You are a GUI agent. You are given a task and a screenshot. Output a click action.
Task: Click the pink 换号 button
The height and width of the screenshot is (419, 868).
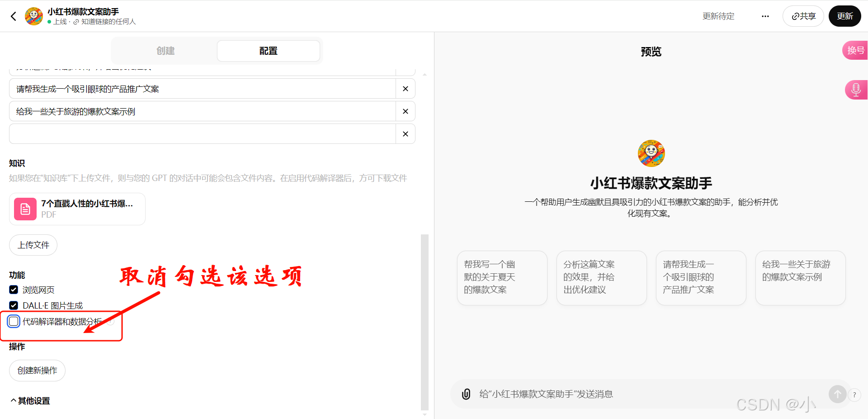click(855, 50)
